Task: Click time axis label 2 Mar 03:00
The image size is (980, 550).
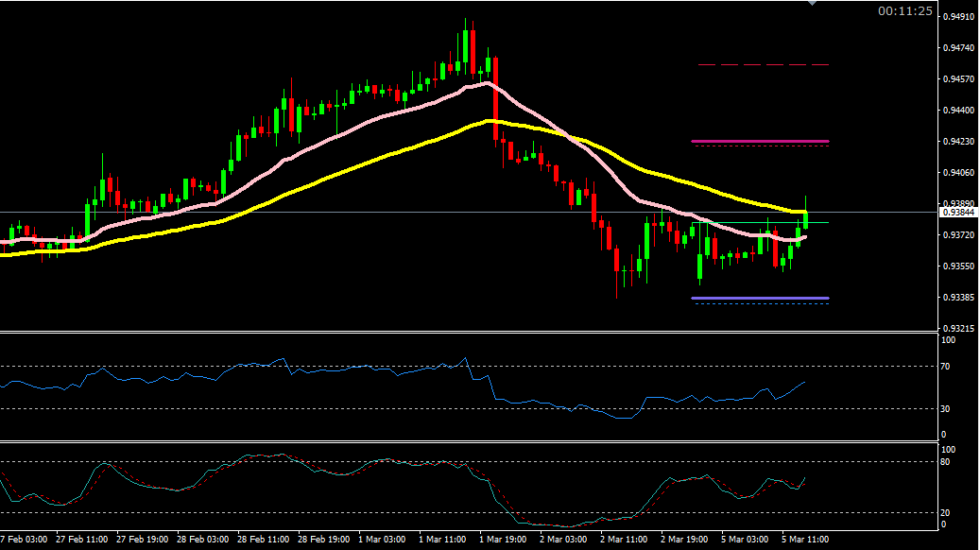Action: tap(563, 540)
